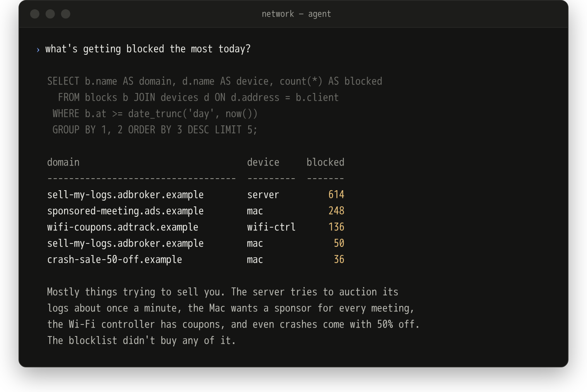
Task: Click the 'network — agent' window title
Action: pos(296,14)
